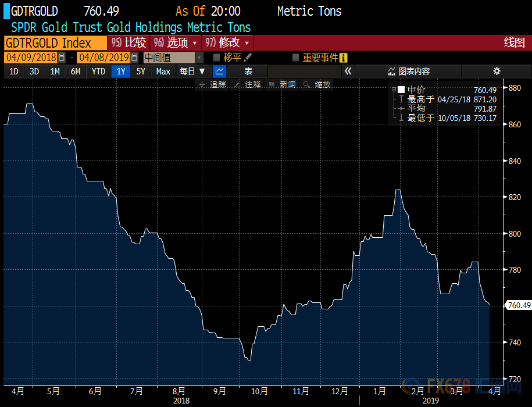Open the 中间值 dropdown
This screenshot has width=532, height=407.
click(199, 58)
